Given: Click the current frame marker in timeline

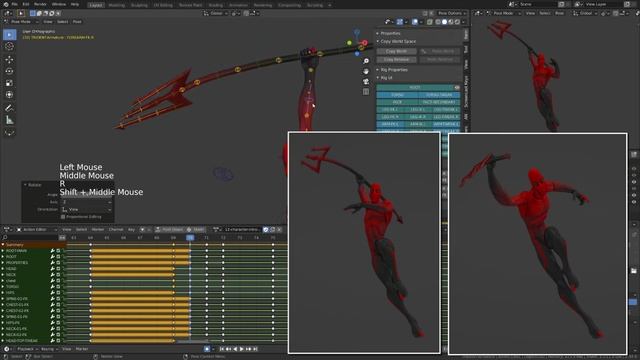Looking at the screenshot, I should pos(190,237).
